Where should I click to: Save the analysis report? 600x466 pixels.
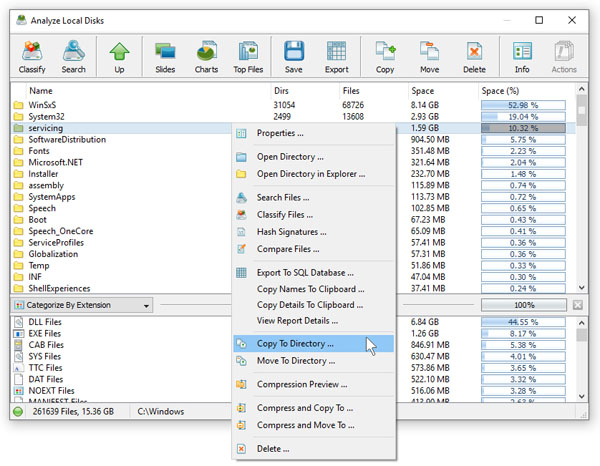(293, 57)
